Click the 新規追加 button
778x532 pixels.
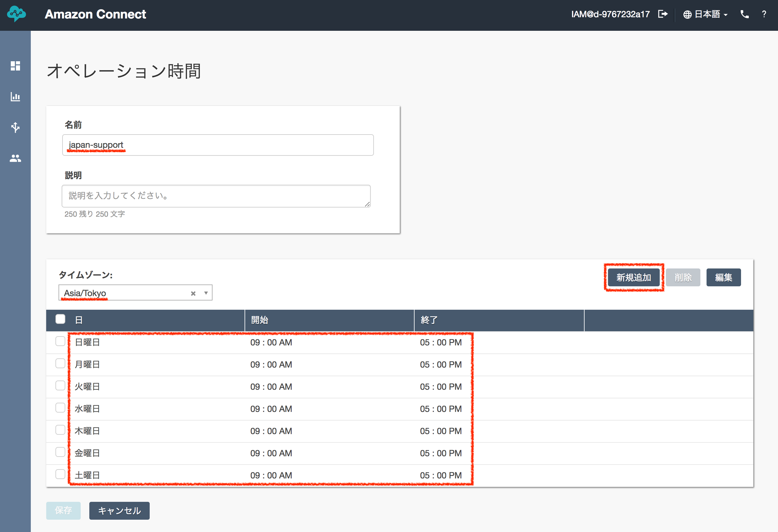click(x=634, y=277)
